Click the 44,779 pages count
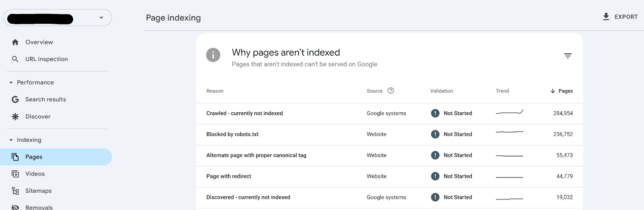Image resolution: width=644 pixels, height=210 pixels. point(565,176)
